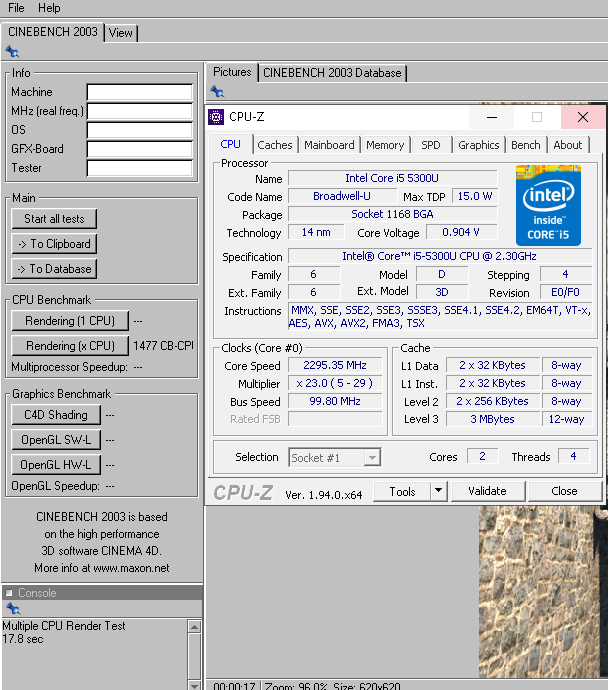Screen dimensions: 608x690
Task: Open the SPD tab in CPU-Z
Action: [431, 145]
